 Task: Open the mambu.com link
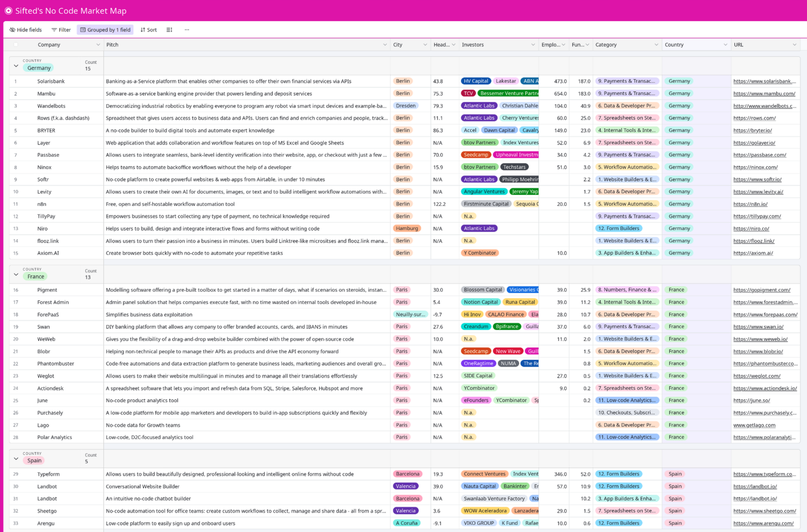click(x=764, y=94)
